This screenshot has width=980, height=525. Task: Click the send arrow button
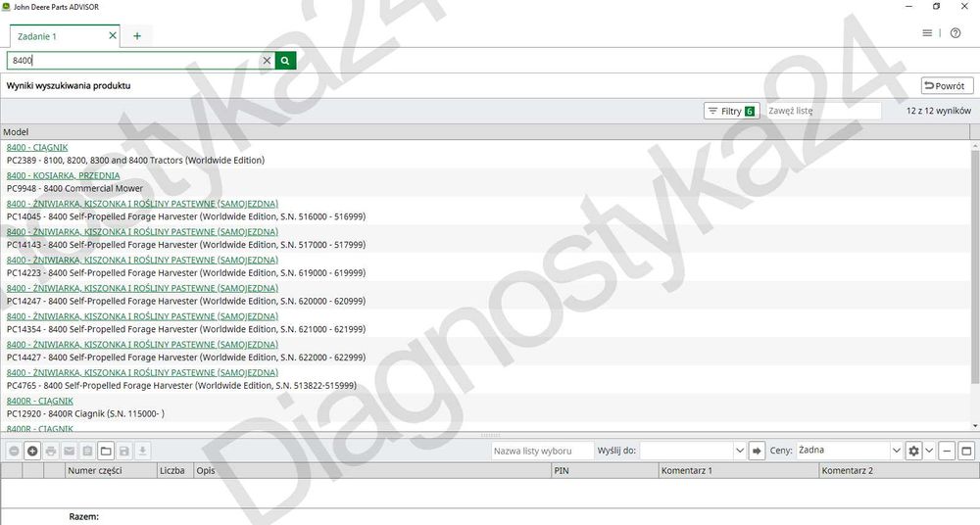(757, 451)
